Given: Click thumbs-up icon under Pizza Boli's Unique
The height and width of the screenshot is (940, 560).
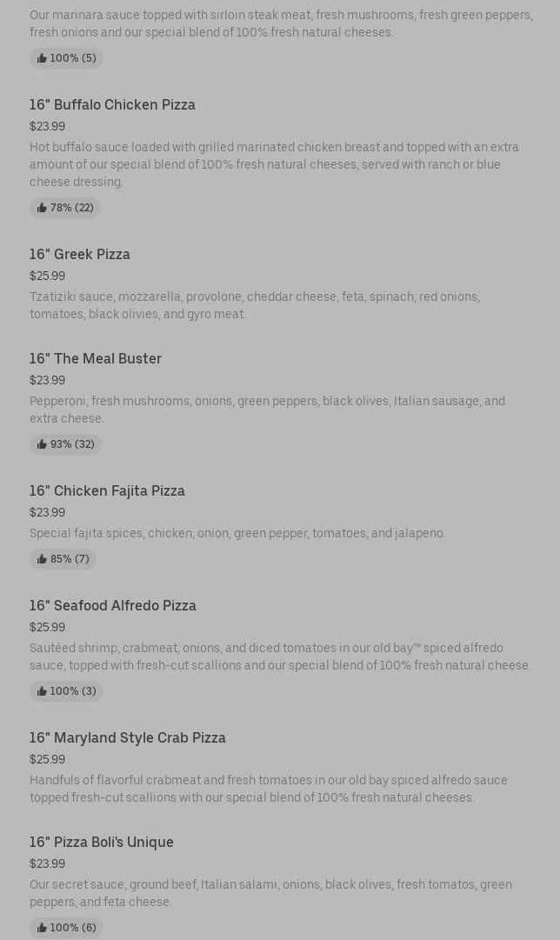Looking at the screenshot, I should pyautogui.click(x=42, y=928).
